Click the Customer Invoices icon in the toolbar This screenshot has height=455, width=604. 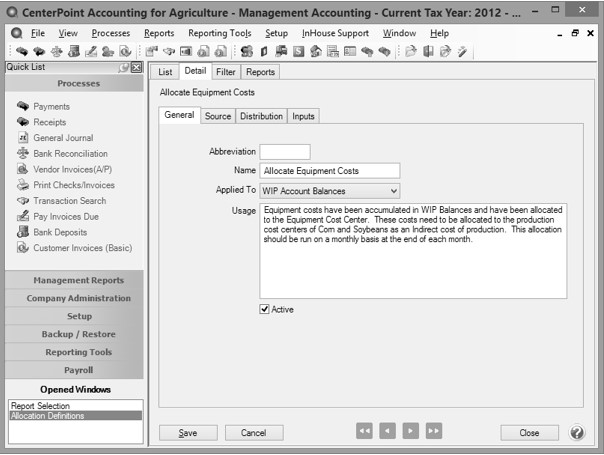click(x=126, y=51)
